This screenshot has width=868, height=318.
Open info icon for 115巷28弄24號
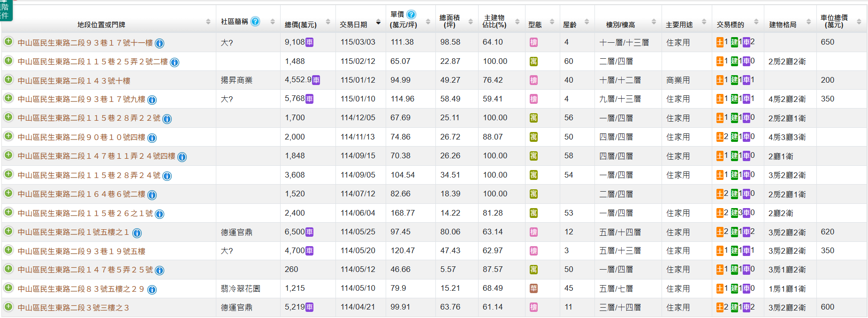[167, 176]
